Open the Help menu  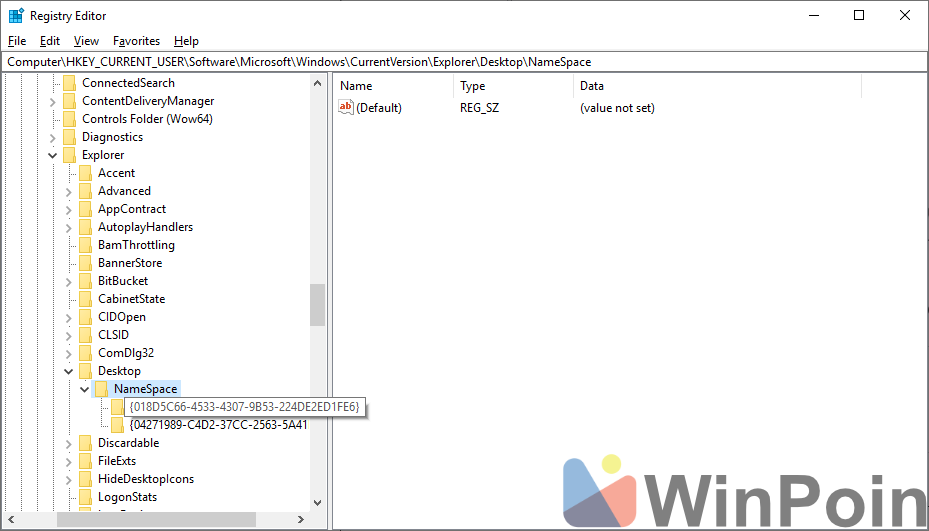[186, 41]
